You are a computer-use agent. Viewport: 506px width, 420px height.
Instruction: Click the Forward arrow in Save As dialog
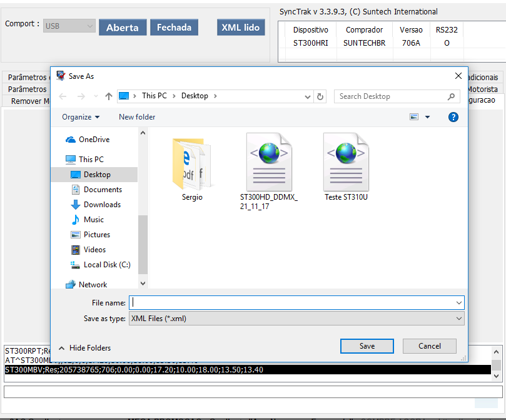point(81,96)
